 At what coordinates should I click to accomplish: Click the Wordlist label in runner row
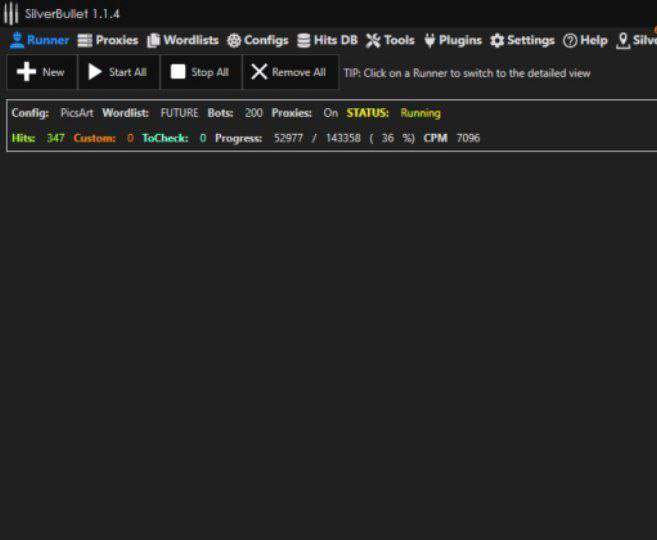click(125, 113)
